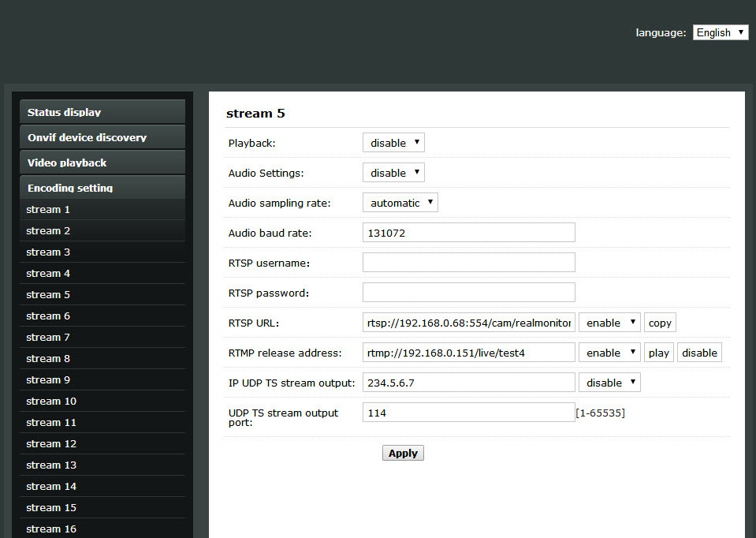Select stream 15 in the sidebar
756x538 pixels.
point(102,506)
